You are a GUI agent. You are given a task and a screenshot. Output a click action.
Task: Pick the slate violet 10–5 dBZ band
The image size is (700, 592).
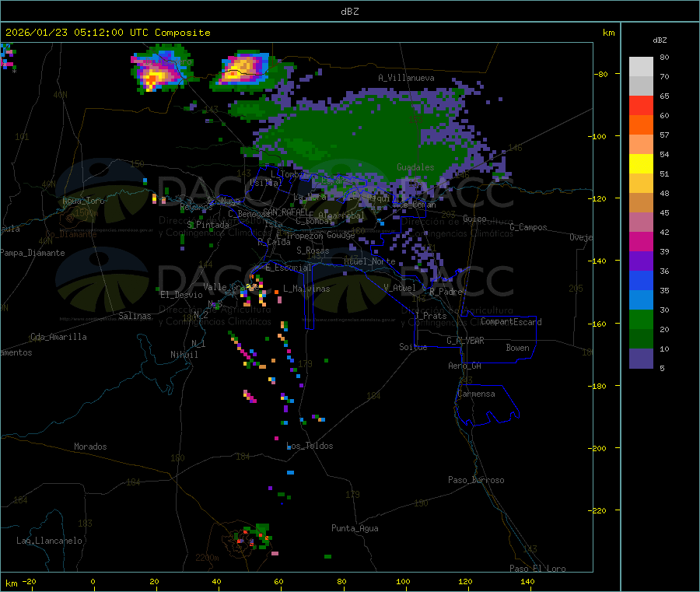pos(641,359)
